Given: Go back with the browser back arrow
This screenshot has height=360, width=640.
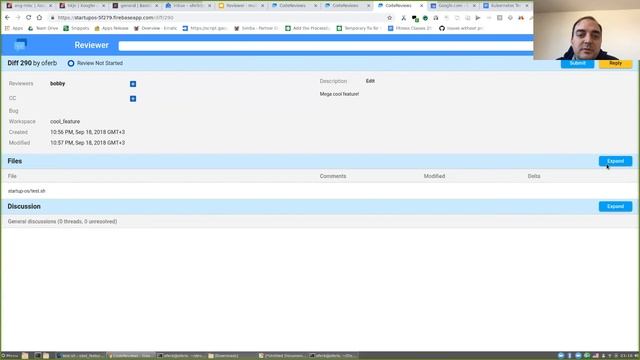Looking at the screenshot, I should [7, 18].
